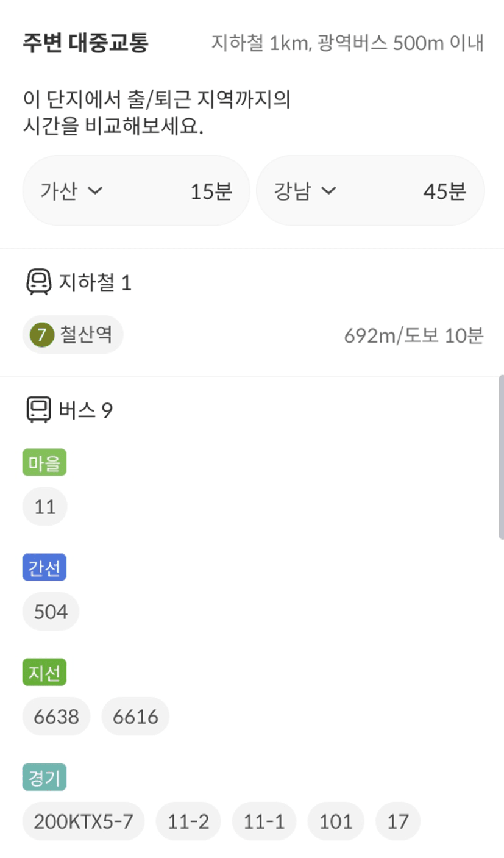Click the bus icon beside 버스 9
Screen dimensions: 504x858
click(x=38, y=410)
